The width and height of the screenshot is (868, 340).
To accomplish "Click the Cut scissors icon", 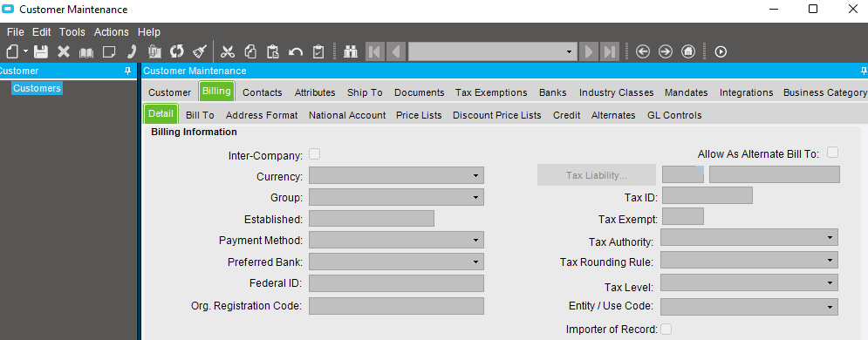I will pyautogui.click(x=228, y=51).
